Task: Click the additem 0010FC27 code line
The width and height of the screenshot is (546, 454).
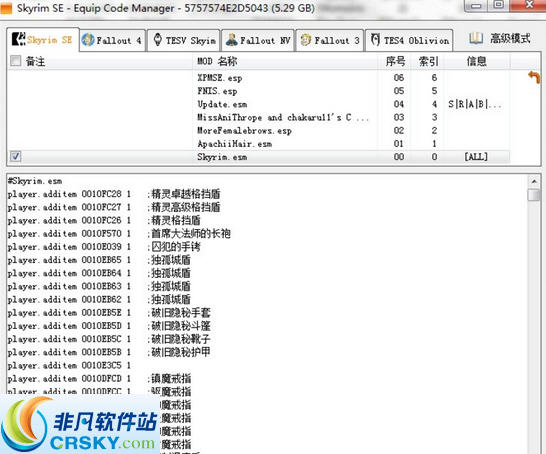Action: [x=114, y=207]
